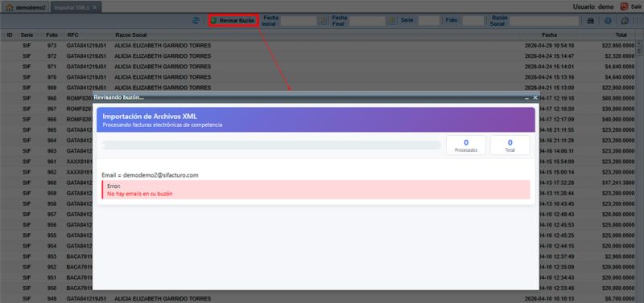Click folio 968 in the grid
Viewport: 644px width, 303px height.
52,98
